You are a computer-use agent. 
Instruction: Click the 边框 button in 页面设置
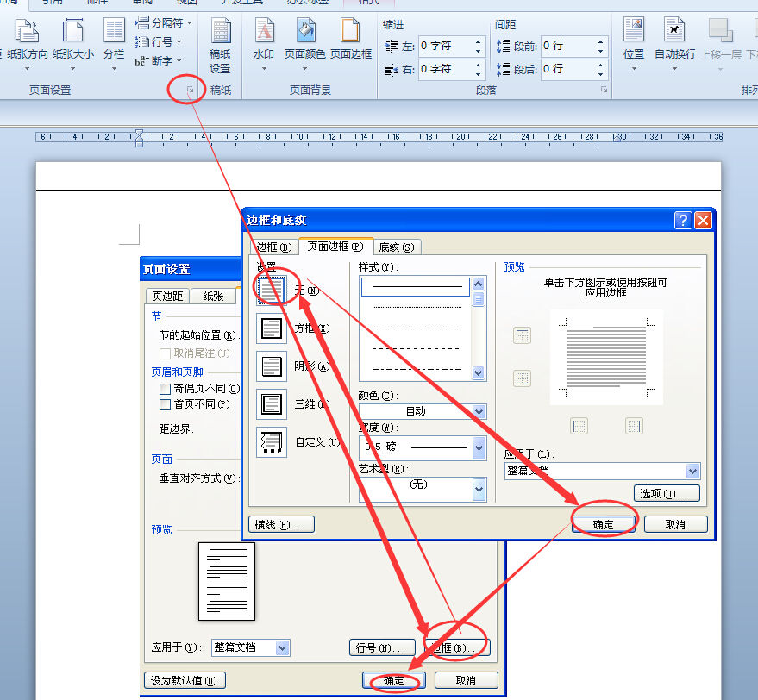(457, 647)
